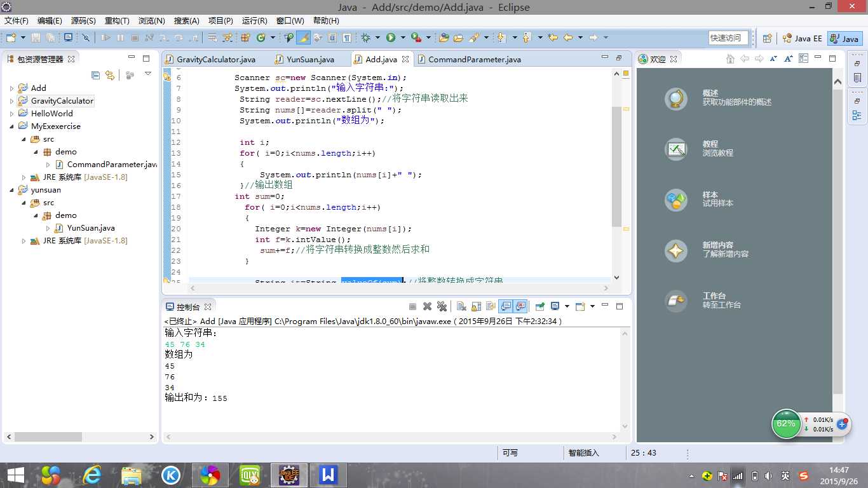The height and width of the screenshot is (488, 868).
Task: Open the 运行(R) menu
Action: 254,21
